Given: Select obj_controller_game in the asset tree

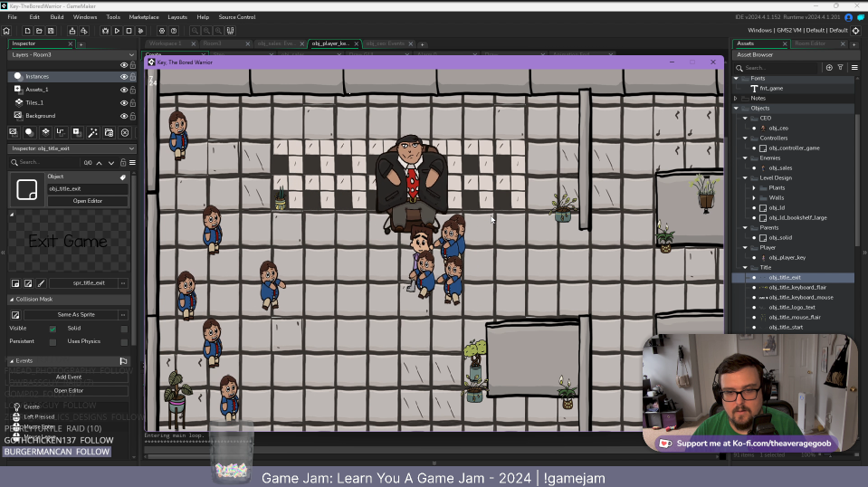Looking at the screenshot, I should (794, 148).
